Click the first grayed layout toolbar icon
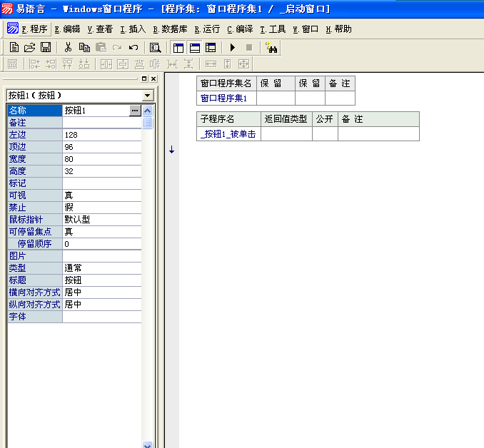 click(x=13, y=64)
